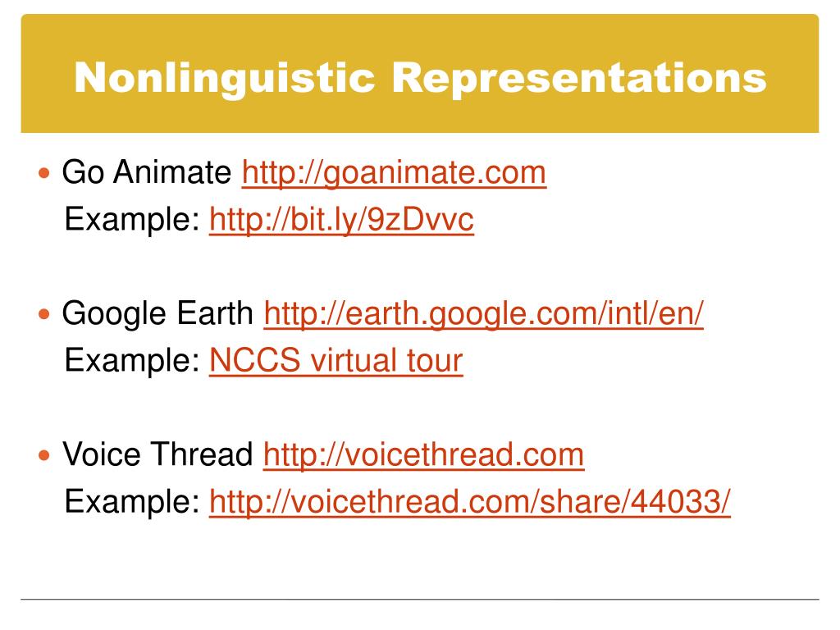Follow the NCCS virtual tour link
This screenshot has width=840, height=630.
tap(336, 360)
